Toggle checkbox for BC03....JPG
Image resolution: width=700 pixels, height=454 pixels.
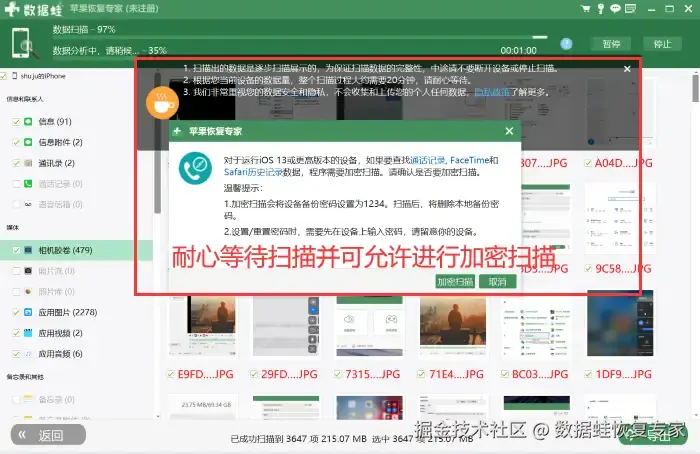504,374
